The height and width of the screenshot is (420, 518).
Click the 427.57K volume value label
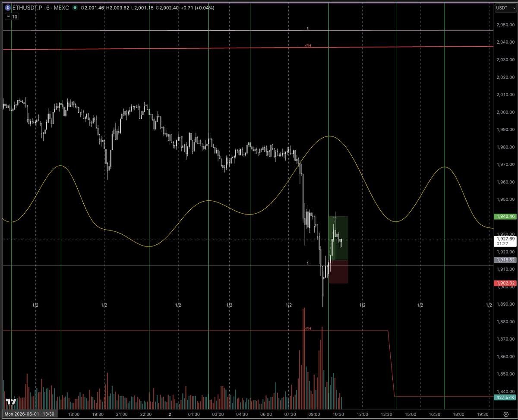point(504,397)
